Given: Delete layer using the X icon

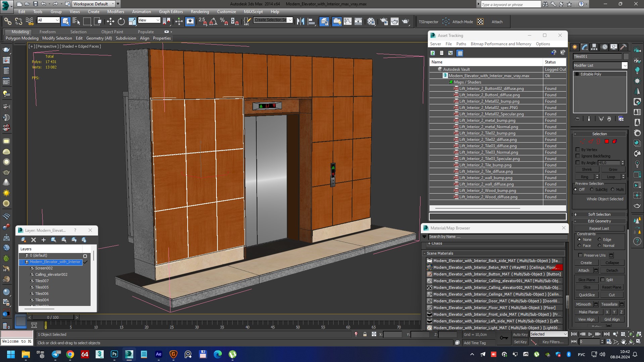Looking at the screenshot, I should (34, 240).
